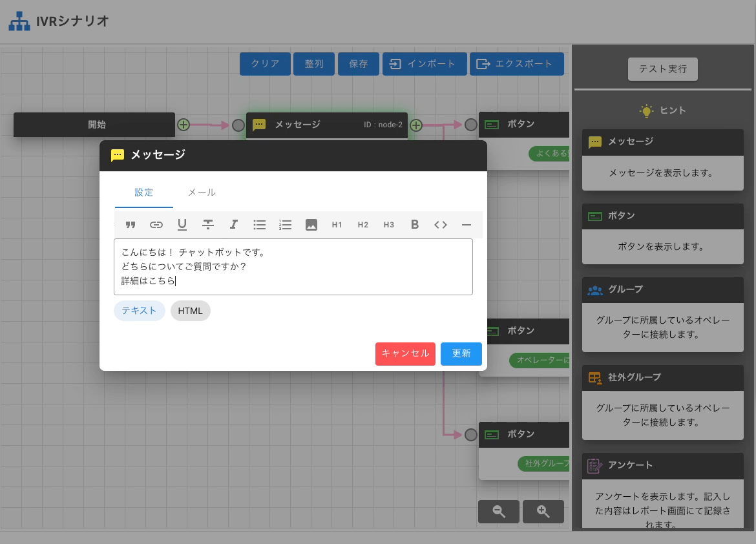Insert code block with code icon

click(x=441, y=225)
